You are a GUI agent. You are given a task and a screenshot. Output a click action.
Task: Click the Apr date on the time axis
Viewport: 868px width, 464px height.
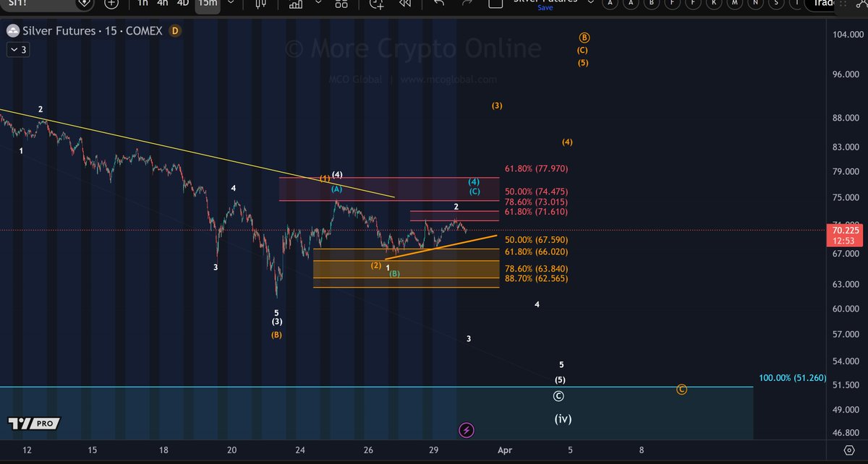[x=504, y=450]
